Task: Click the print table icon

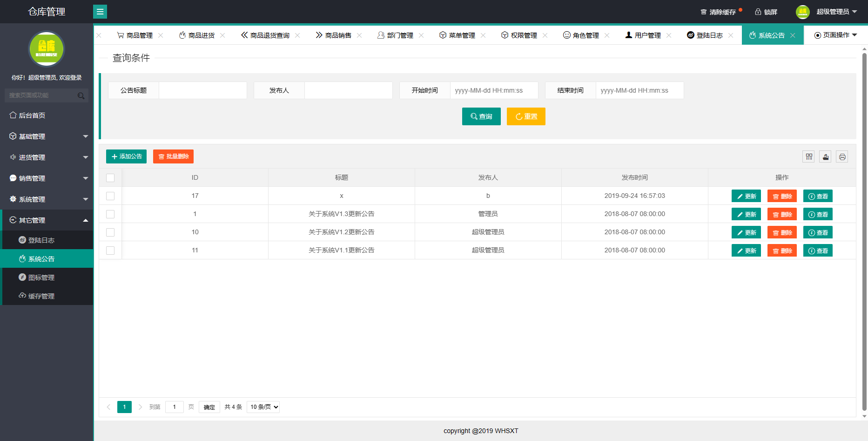Action: pos(842,157)
